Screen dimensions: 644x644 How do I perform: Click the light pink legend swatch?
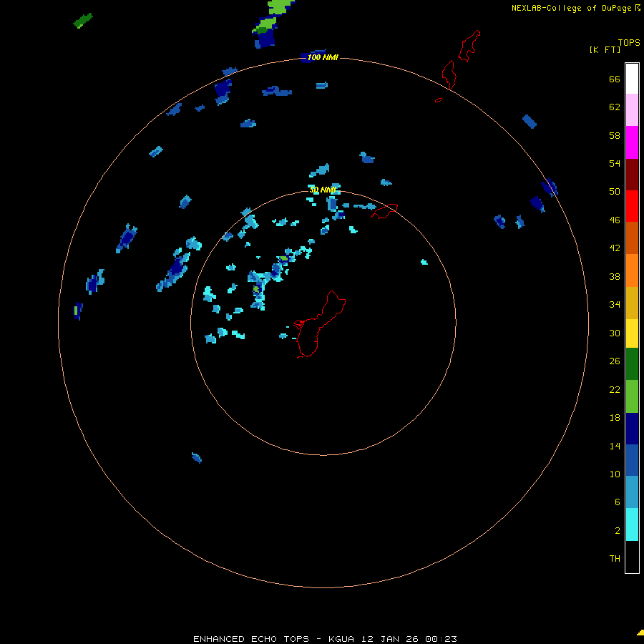(632, 110)
